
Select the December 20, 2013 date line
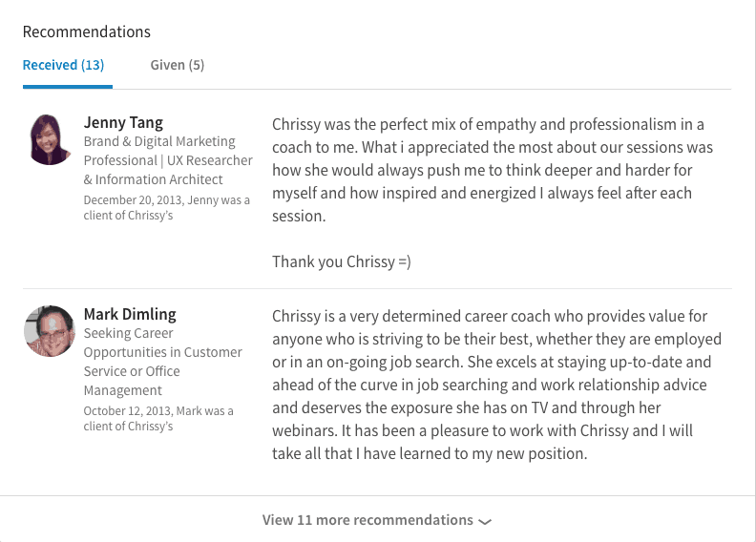coord(166,200)
